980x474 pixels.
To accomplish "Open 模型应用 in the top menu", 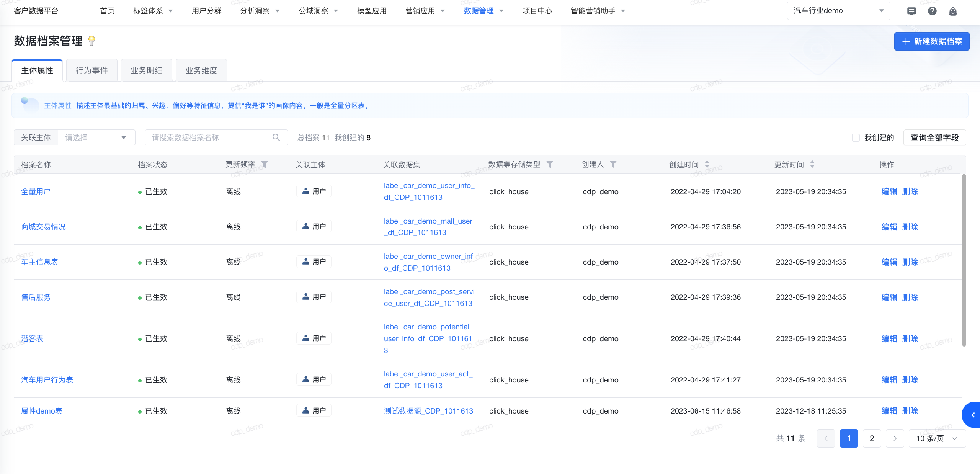I will [x=372, y=11].
